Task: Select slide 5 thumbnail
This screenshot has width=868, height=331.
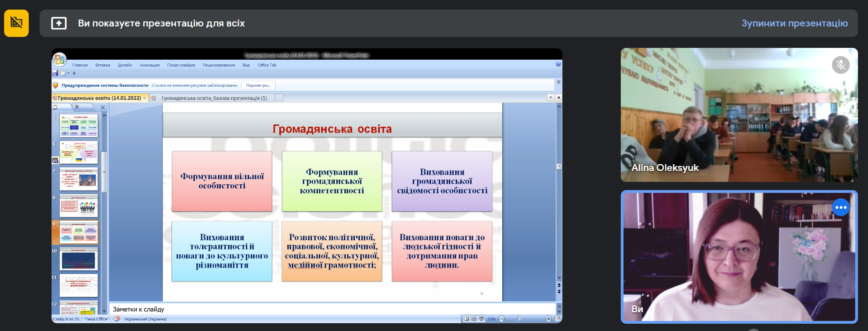Action: coord(79,126)
